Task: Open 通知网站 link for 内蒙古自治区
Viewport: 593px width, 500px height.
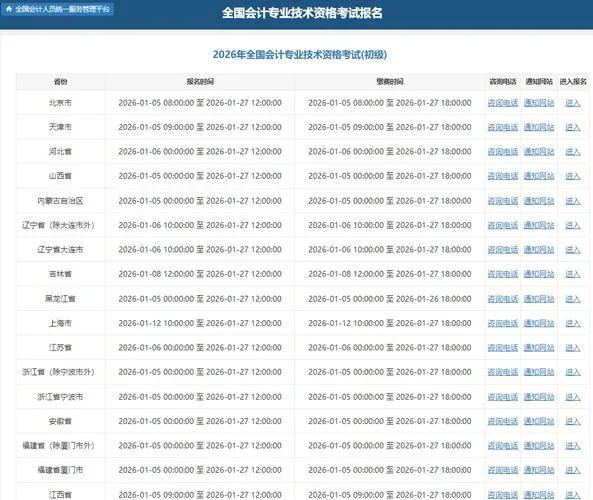Action: coord(539,200)
